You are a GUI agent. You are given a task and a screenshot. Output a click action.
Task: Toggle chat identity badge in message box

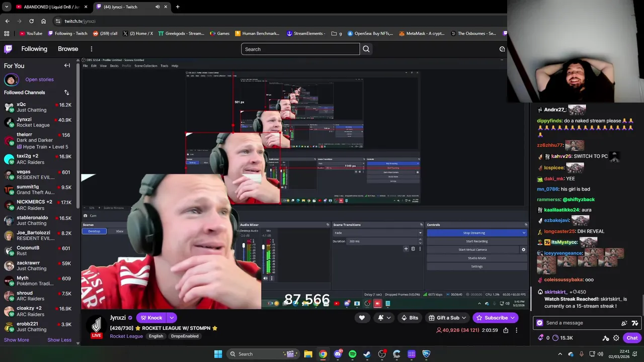click(x=540, y=323)
